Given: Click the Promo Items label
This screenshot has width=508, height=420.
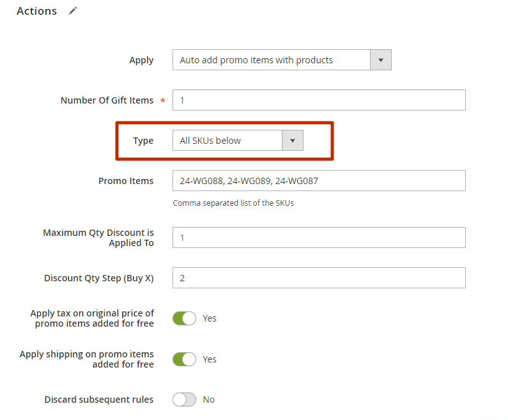Looking at the screenshot, I should click(126, 181).
